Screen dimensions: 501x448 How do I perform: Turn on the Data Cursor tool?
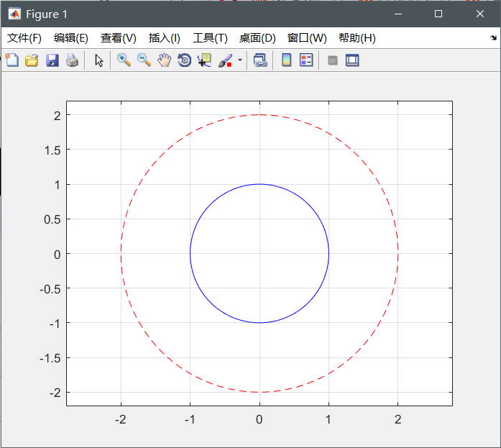point(204,60)
